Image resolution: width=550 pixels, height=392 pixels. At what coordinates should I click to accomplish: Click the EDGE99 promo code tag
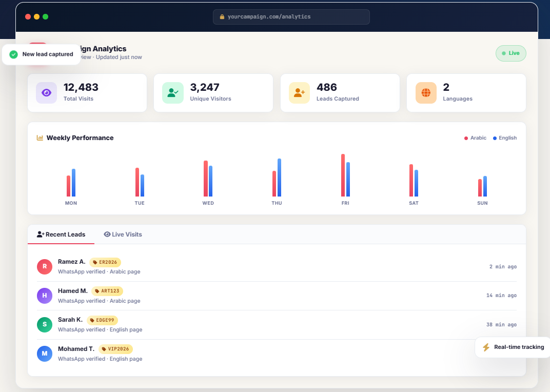tap(102, 320)
